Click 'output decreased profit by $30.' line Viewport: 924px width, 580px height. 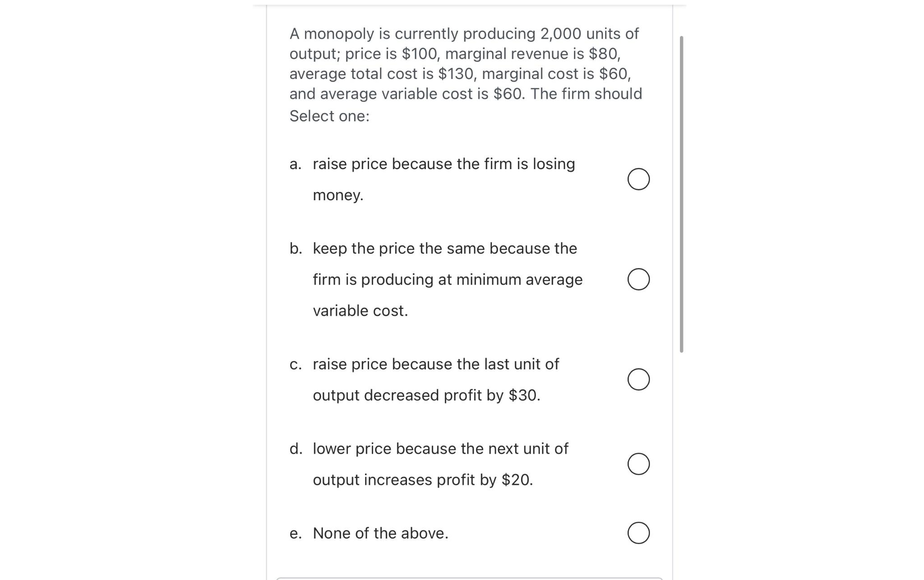point(426,396)
